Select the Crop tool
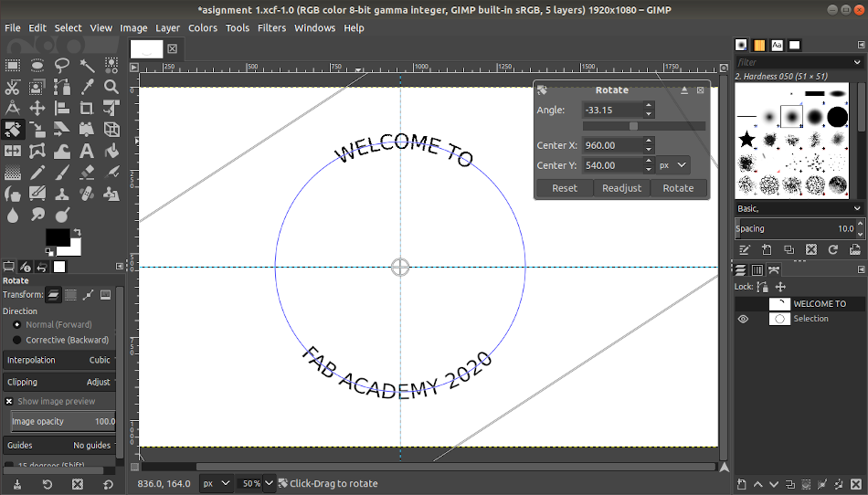868x495 pixels. click(x=87, y=108)
